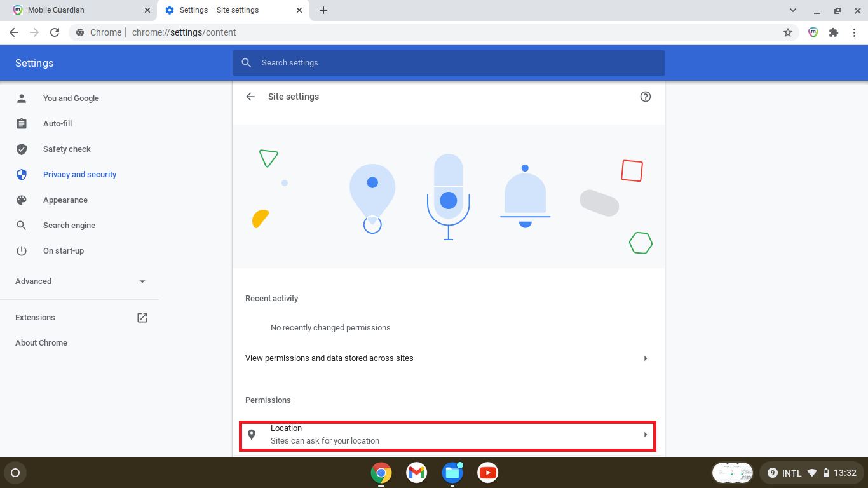Open View permissions and data stored across sites
Viewport: 868px width, 488px height.
tap(449, 358)
